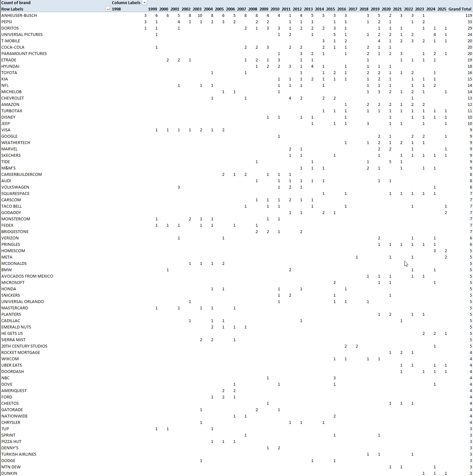
Task: Select the AVOCADOS FROM MEXICO row label
Action: (x=27, y=276)
